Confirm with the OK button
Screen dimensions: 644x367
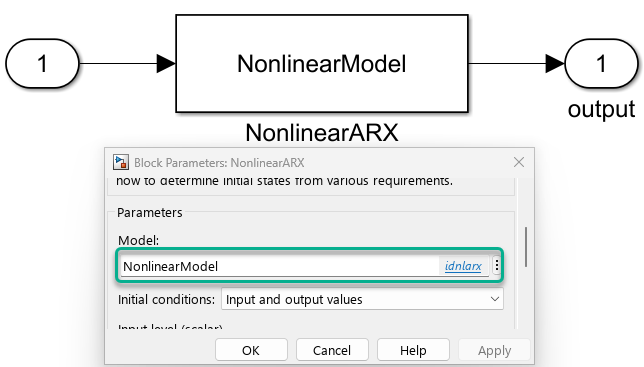251,350
